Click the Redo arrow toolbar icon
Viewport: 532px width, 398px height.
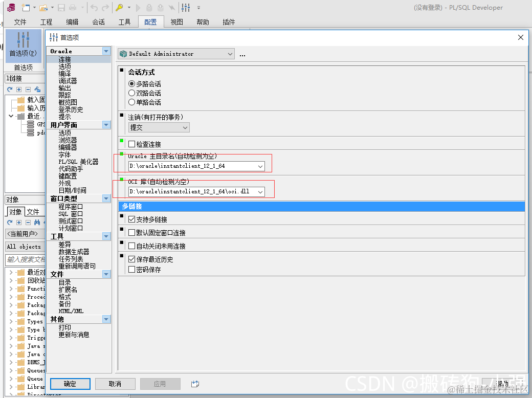coord(105,7)
